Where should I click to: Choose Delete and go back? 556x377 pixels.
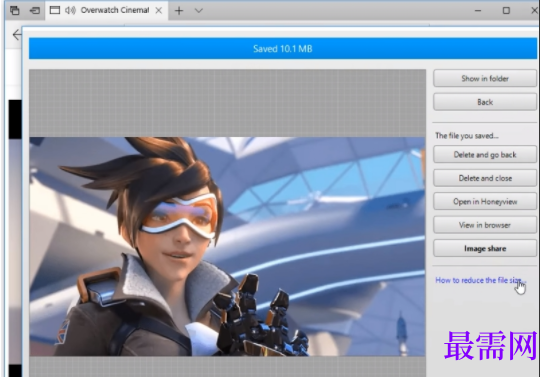[485, 155]
